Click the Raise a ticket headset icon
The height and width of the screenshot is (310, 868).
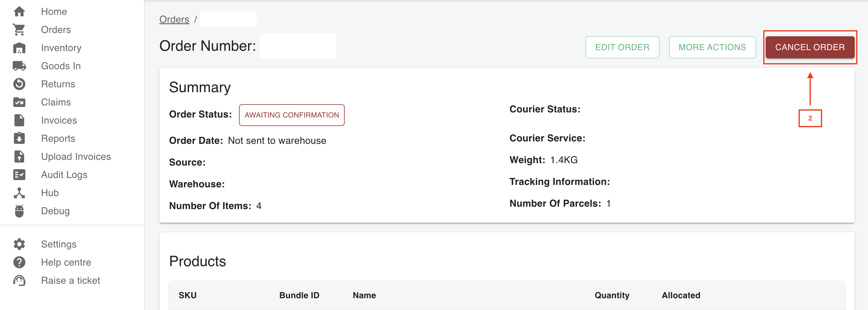(19, 281)
